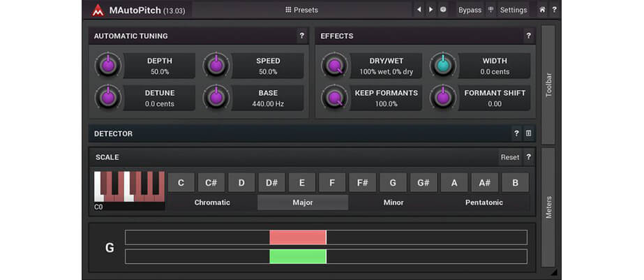Toggle the vertical Meters side tab

(548, 207)
